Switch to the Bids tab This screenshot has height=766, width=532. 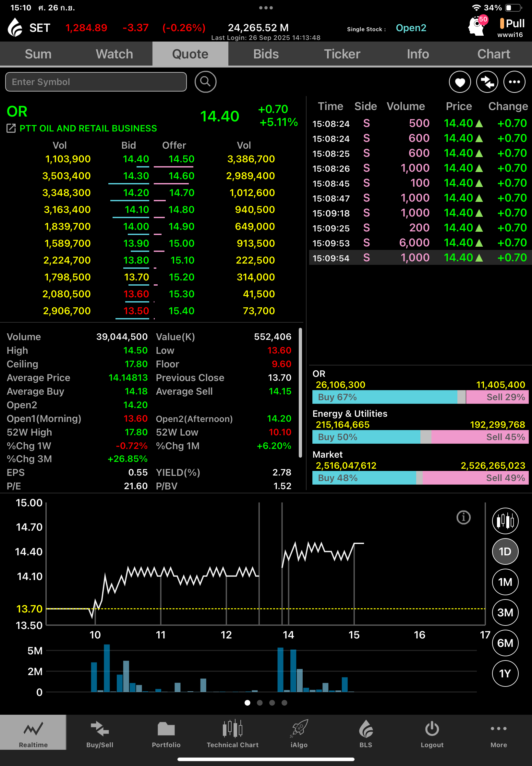(x=266, y=54)
